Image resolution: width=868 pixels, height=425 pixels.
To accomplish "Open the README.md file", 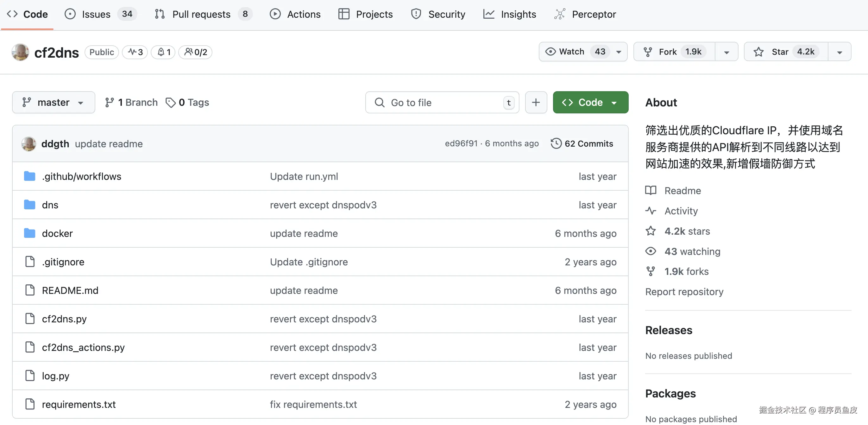I will [x=70, y=290].
